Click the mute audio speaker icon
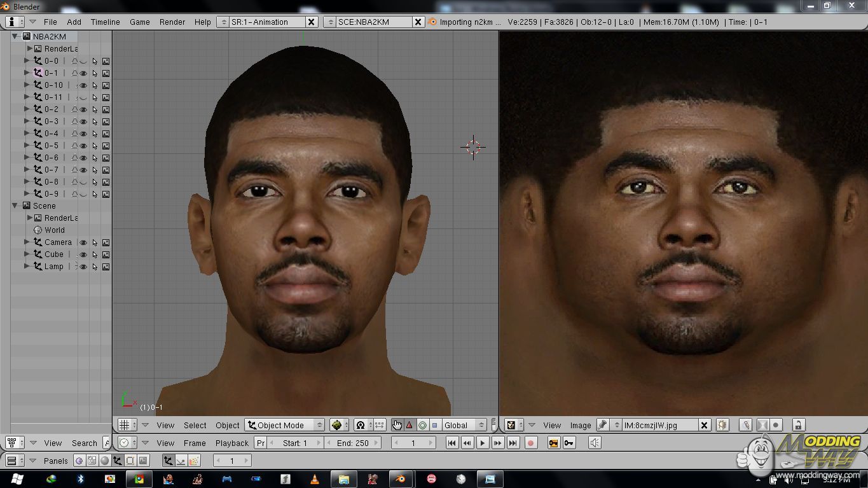 tap(595, 443)
